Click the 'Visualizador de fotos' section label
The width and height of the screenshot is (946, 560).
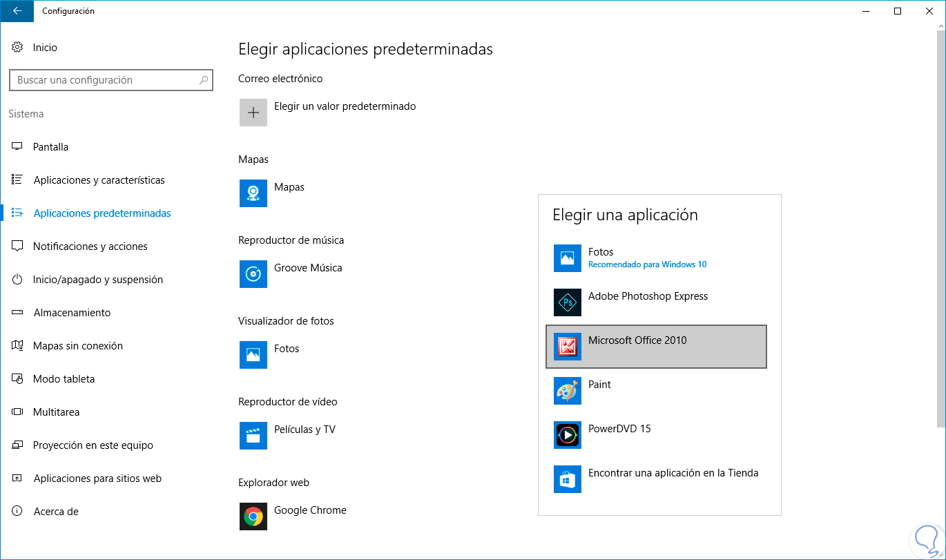(286, 321)
